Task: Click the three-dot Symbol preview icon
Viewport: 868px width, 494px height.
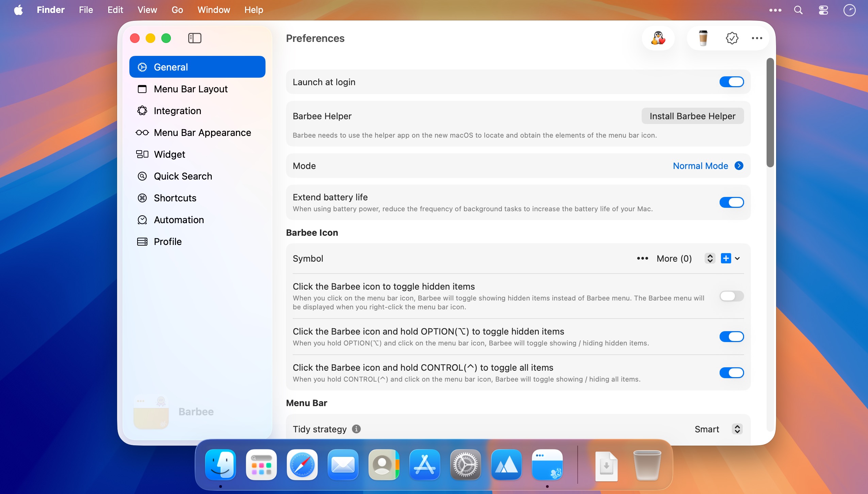Action: pyautogui.click(x=642, y=258)
